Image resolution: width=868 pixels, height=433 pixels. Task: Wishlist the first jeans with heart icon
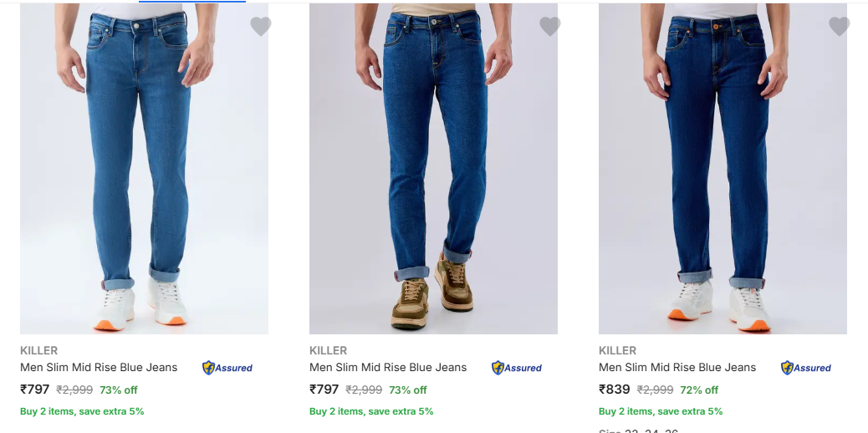261,27
